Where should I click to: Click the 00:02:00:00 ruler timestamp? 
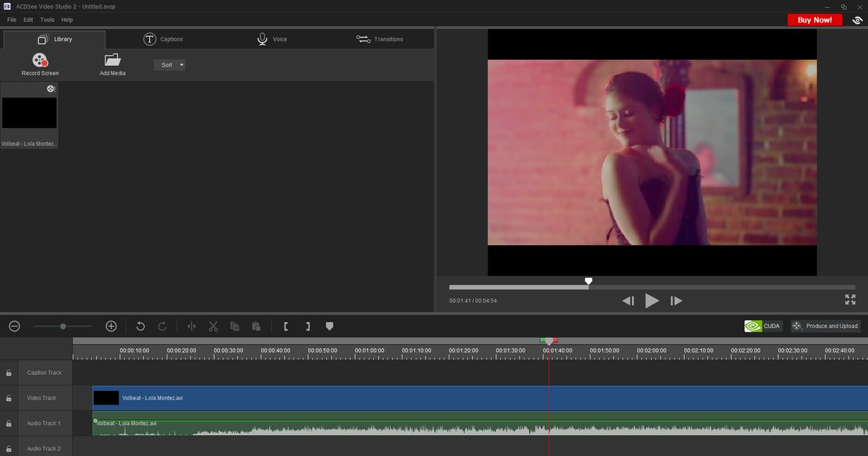(x=652, y=351)
